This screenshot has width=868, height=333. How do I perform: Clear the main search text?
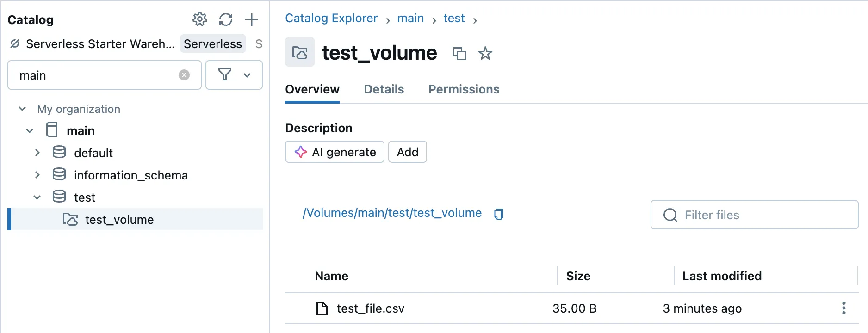[x=184, y=75]
